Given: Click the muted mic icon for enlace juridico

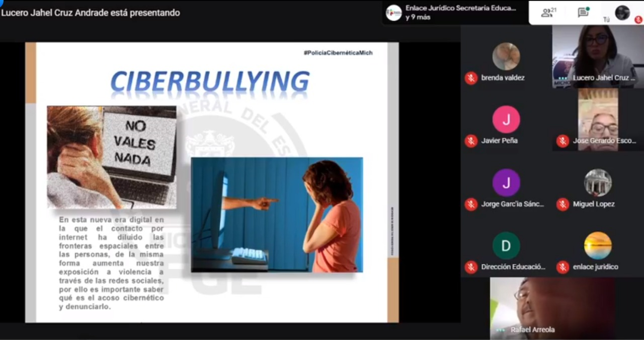Looking at the screenshot, I should click(x=562, y=267).
